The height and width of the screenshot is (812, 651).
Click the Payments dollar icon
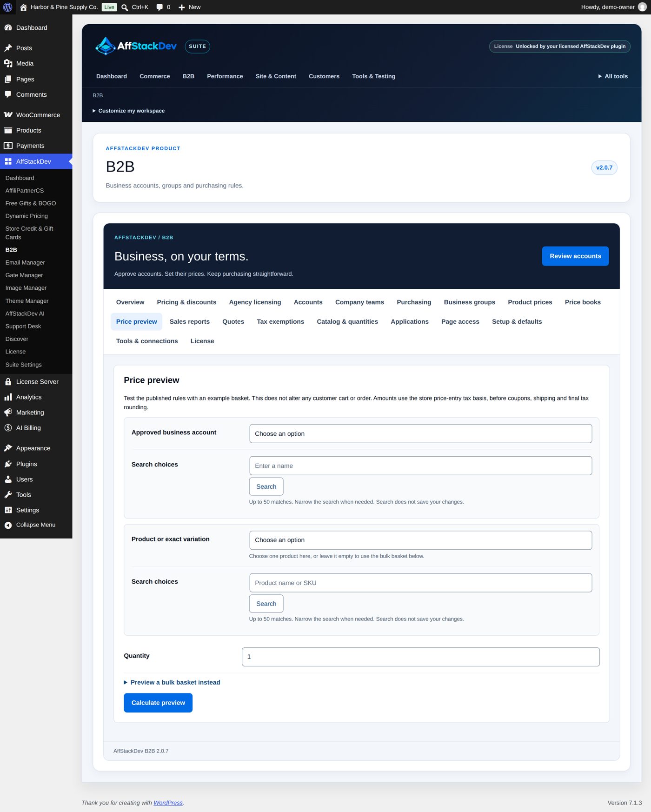(8, 146)
